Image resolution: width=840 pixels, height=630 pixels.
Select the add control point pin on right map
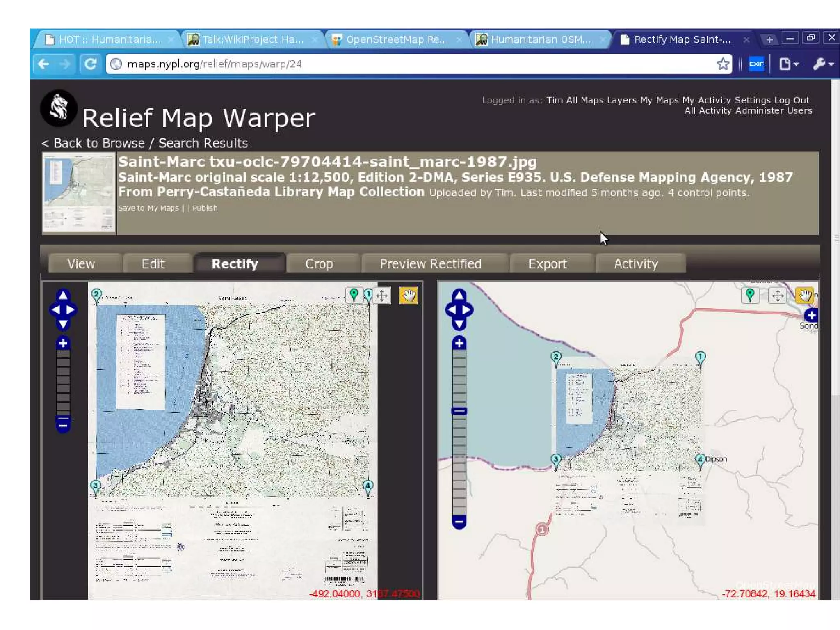pos(750,295)
